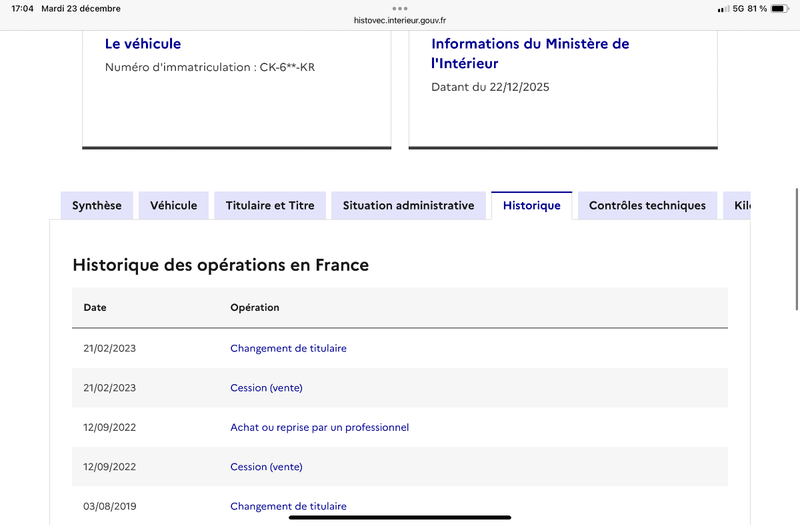Click the Le véhicule card heading

pyautogui.click(x=143, y=44)
